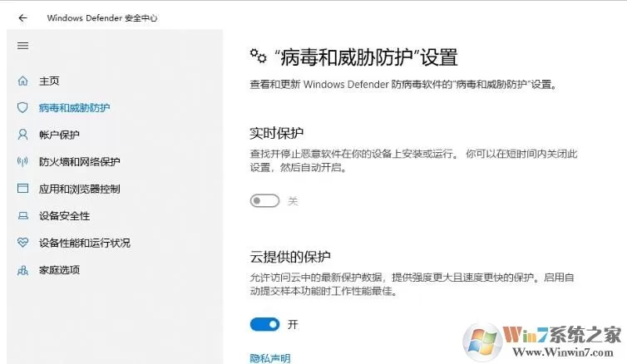This screenshot has width=627, height=364.
Task: Select the laptop icon for 设备安全性
Action: pos(22,216)
